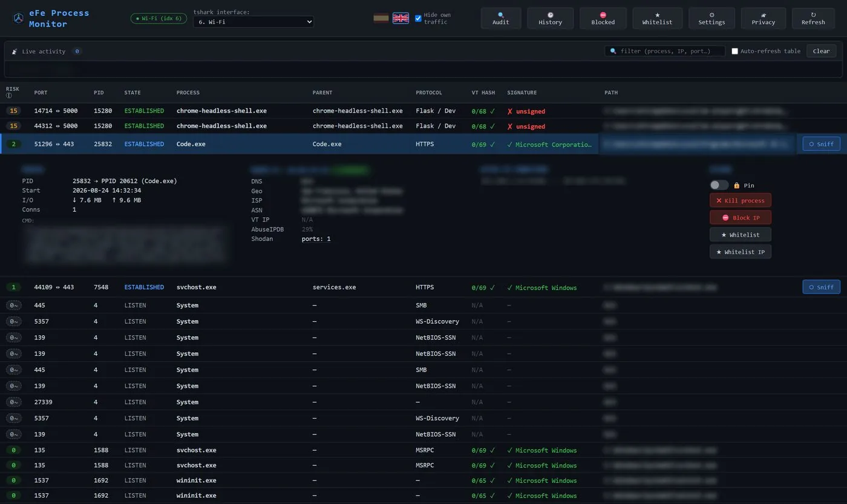Click the SIGNATURE column header
Screen dimensions: 847x504
coord(522,93)
